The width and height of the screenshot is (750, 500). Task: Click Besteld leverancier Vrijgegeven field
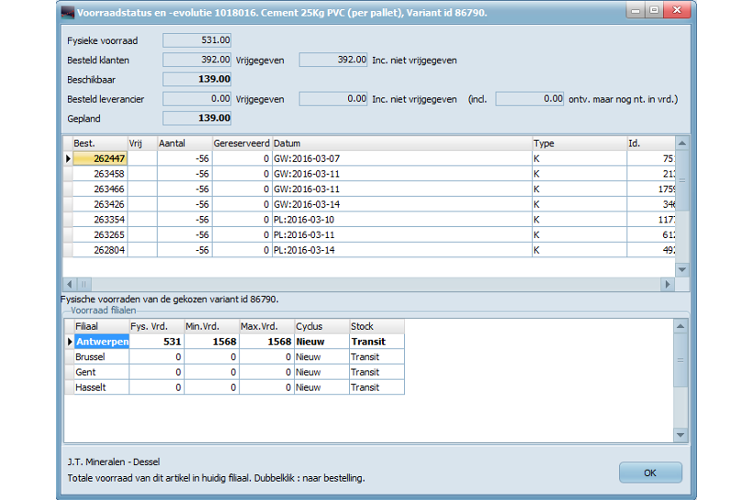197,99
